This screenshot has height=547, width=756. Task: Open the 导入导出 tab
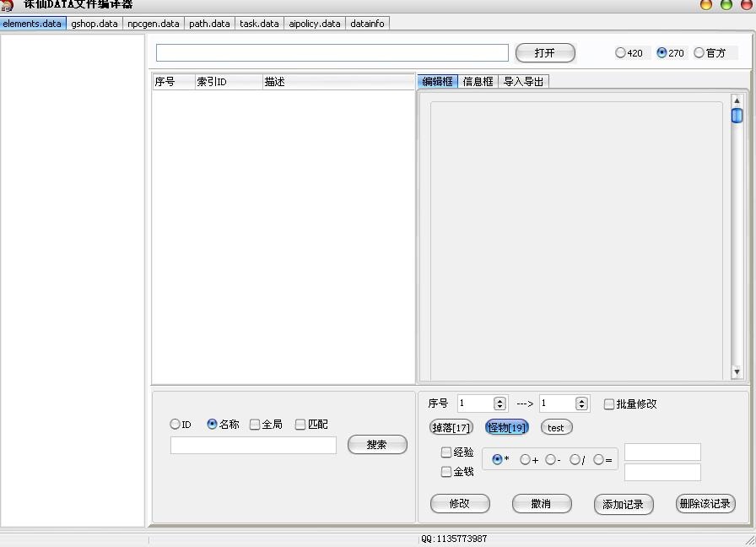tap(523, 81)
